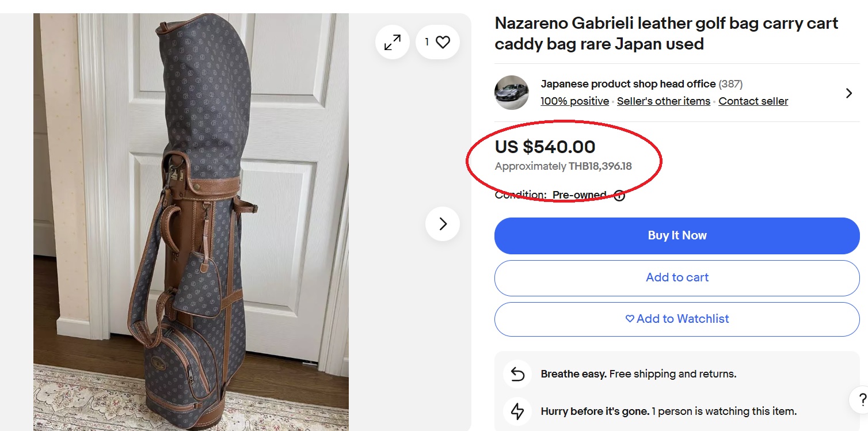868x431 pixels.
Task: Click the returns arrow icon
Action: pos(517,374)
